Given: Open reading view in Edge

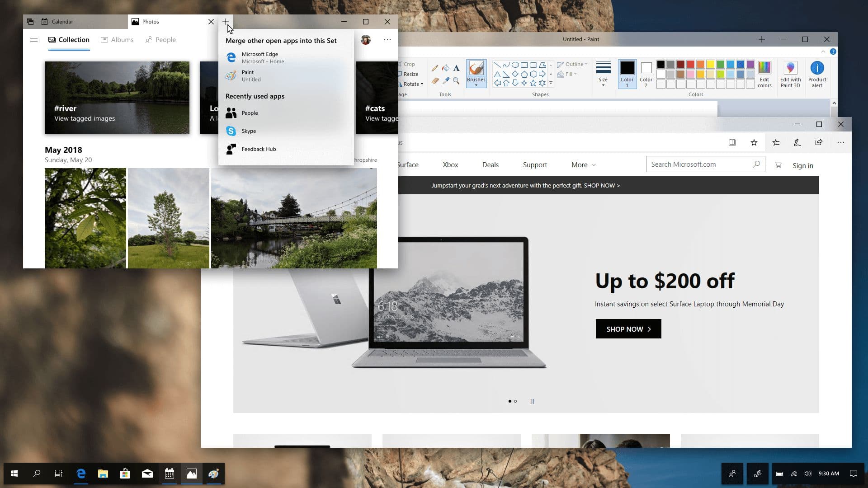Looking at the screenshot, I should coord(732,142).
